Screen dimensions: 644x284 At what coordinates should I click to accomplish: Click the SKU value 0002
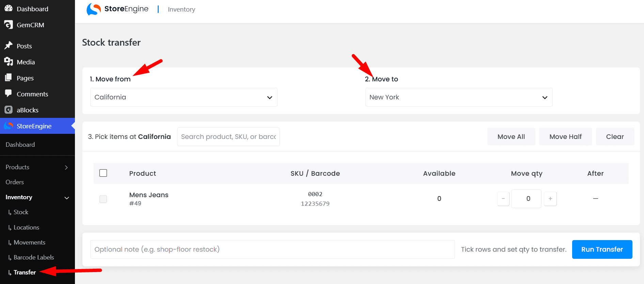pyautogui.click(x=315, y=194)
